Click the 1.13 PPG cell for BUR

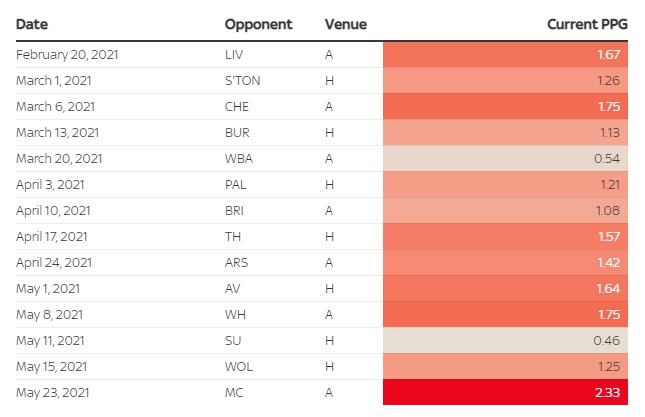coord(505,132)
